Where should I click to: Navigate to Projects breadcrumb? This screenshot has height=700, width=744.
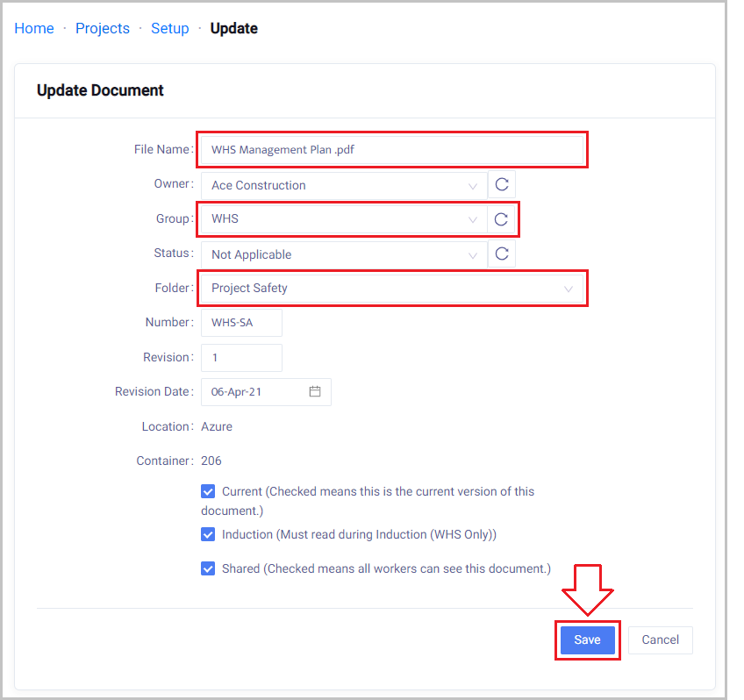point(103,28)
